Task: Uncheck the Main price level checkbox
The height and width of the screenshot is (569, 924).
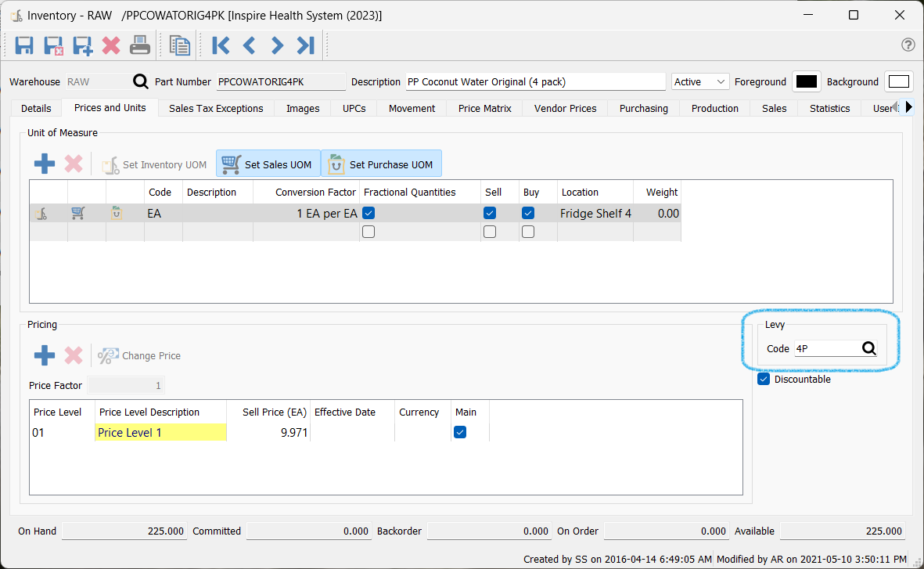Action: (x=460, y=432)
